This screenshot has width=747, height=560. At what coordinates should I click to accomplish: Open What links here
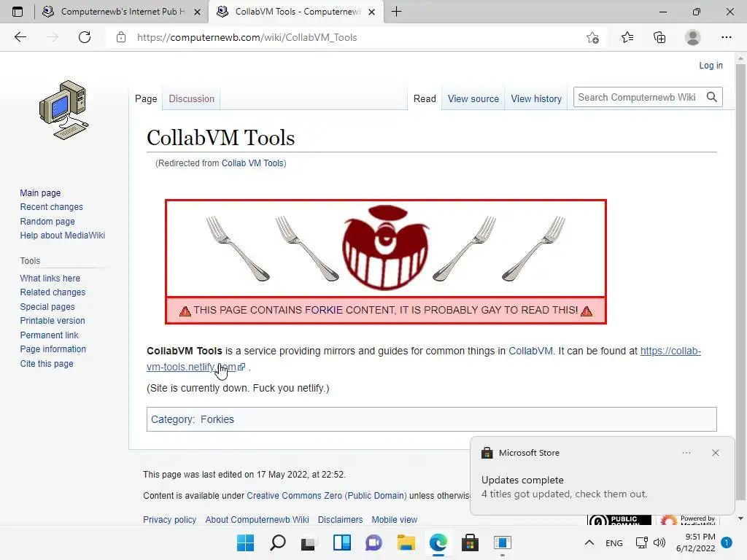[50, 278]
